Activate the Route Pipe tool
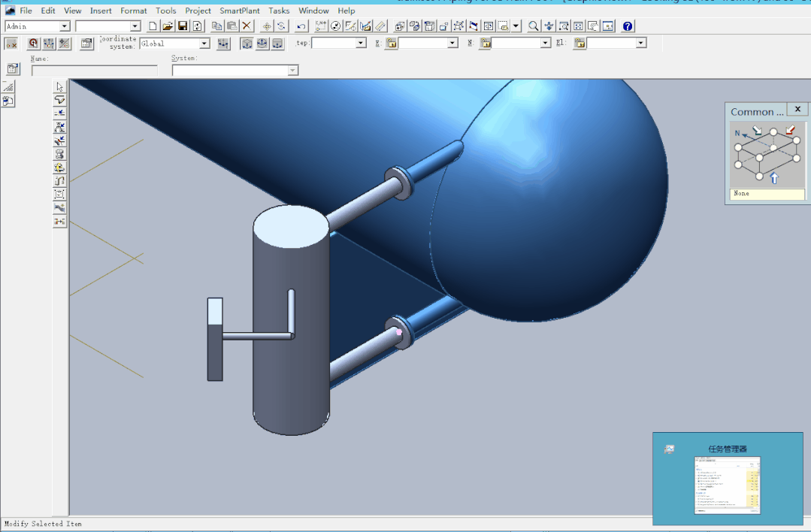811x532 pixels. click(59, 100)
